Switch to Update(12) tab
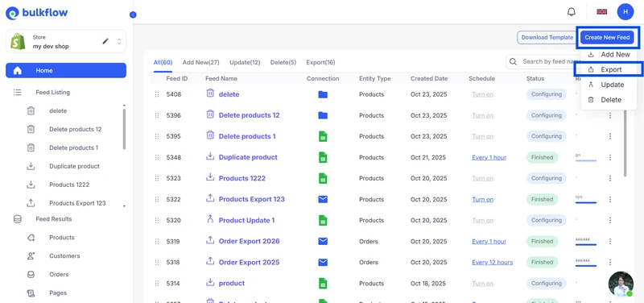644x303 pixels. (x=245, y=63)
